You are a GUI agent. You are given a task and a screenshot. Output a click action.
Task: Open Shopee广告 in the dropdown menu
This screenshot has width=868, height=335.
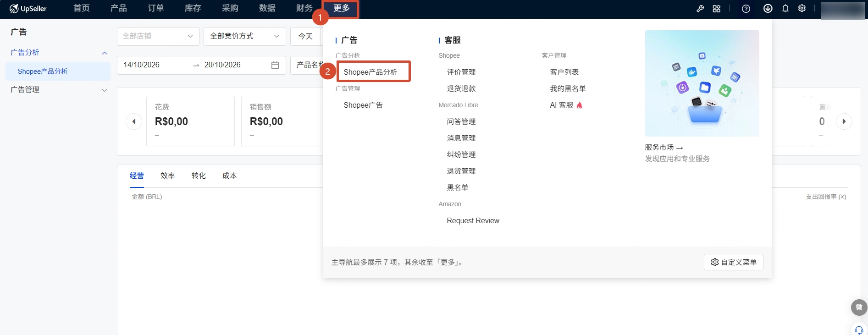(363, 105)
